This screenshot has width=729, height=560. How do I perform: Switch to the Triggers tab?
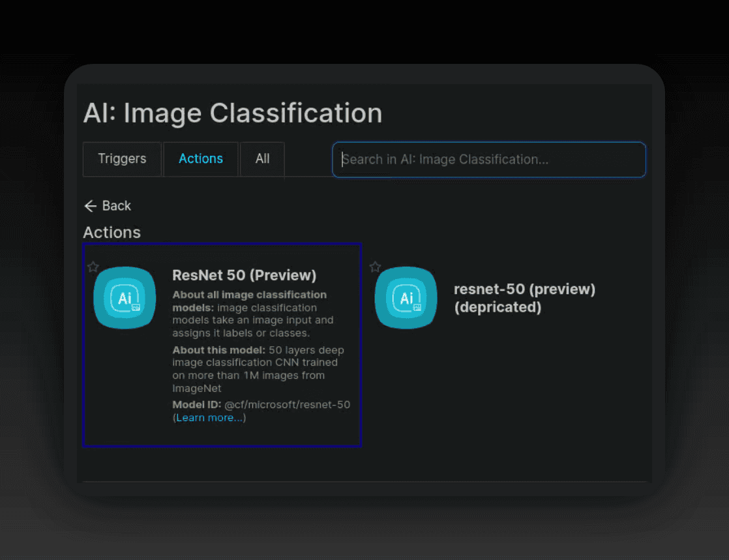122,159
